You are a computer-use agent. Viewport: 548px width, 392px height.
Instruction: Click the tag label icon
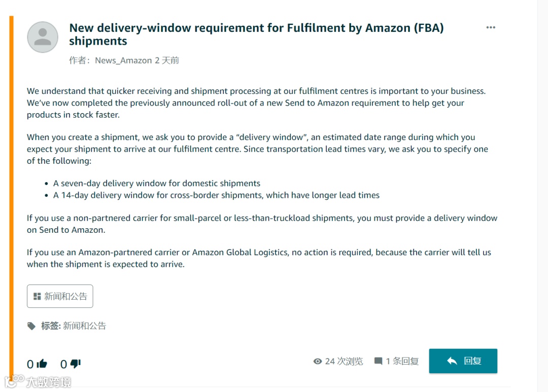click(x=31, y=326)
